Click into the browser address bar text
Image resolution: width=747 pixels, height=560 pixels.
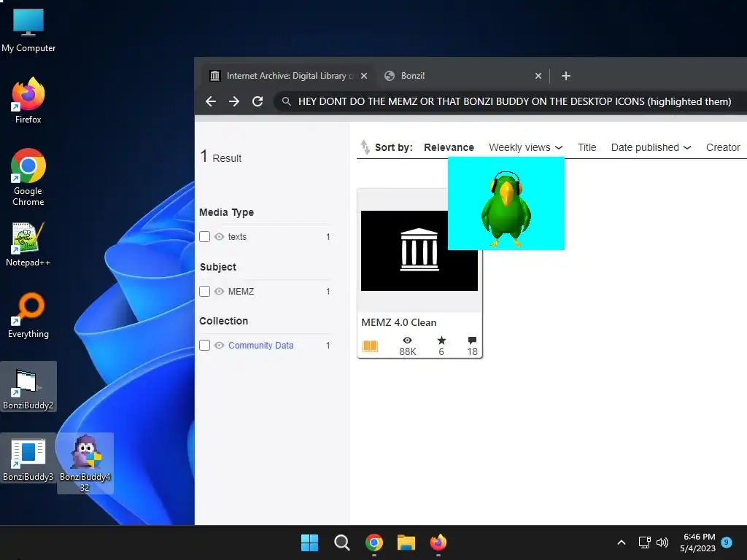pyautogui.click(x=514, y=101)
